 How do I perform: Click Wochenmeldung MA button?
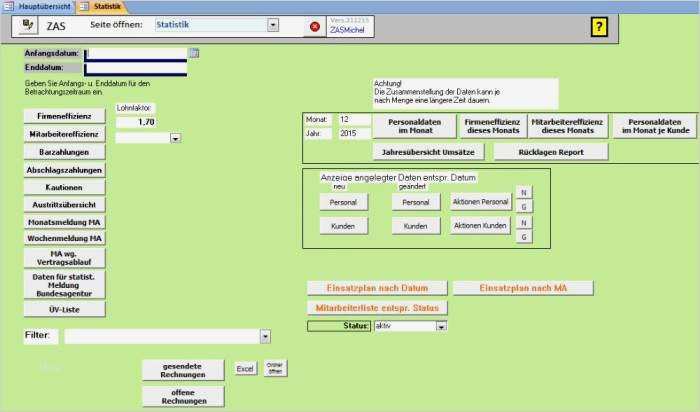coord(65,238)
